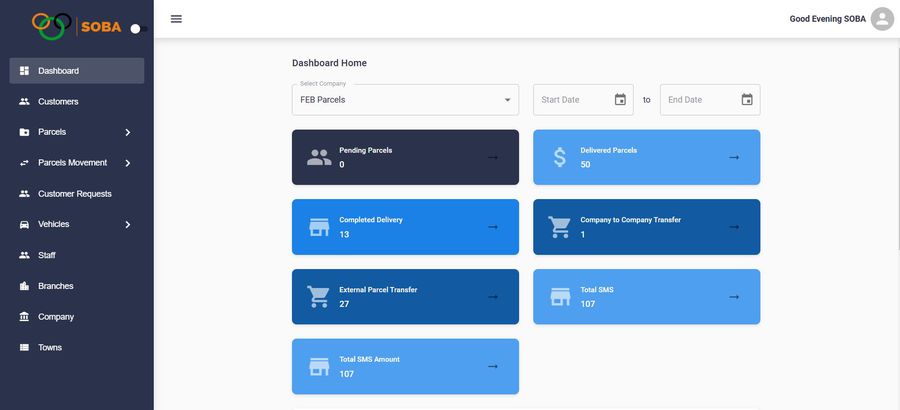Click the Total SMS card title

coord(597,290)
